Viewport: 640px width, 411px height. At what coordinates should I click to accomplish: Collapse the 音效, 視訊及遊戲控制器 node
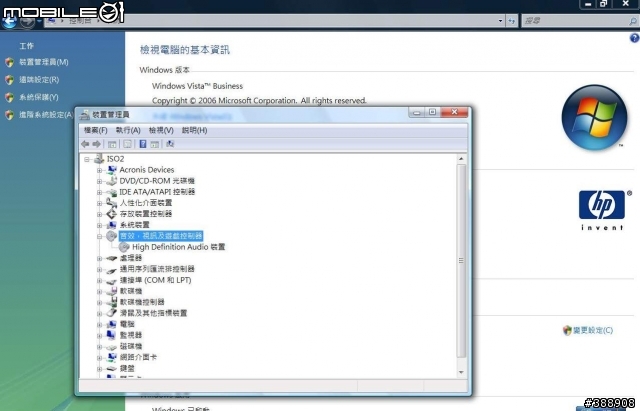(100, 236)
